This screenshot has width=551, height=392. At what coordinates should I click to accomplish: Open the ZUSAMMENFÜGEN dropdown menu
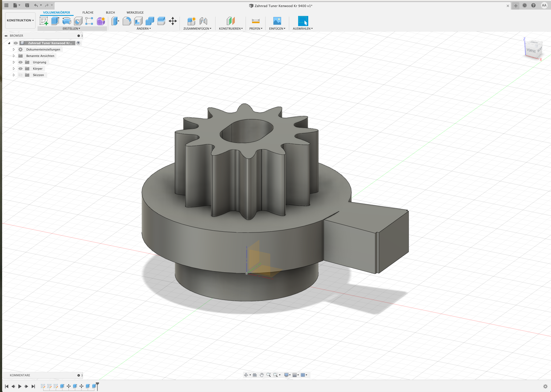[x=197, y=28]
